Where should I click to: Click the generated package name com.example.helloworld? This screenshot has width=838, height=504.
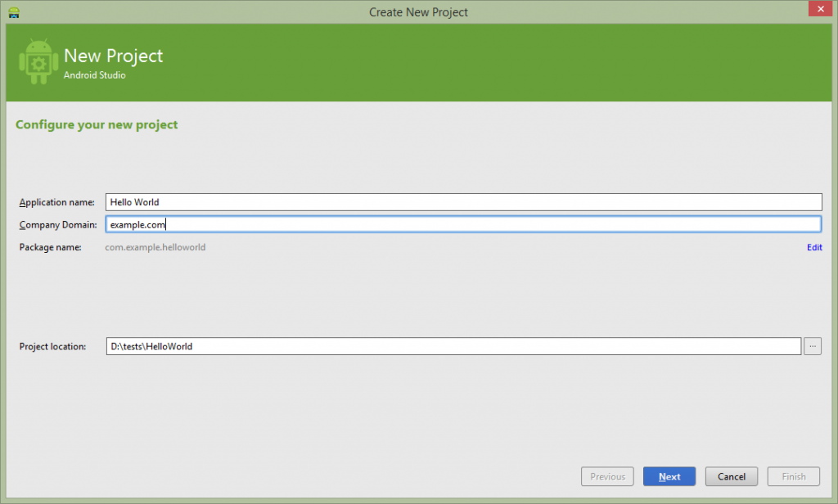click(x=155, y=247)
